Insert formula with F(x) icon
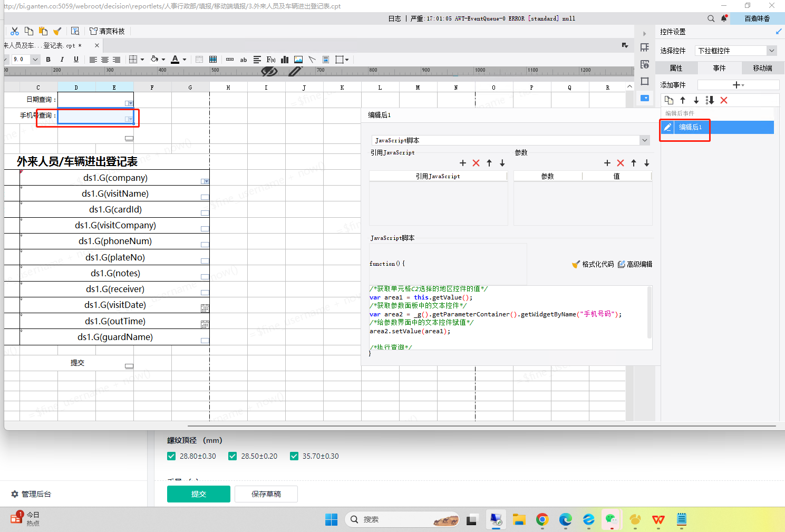The image size is (785, 532). point(271,60)
